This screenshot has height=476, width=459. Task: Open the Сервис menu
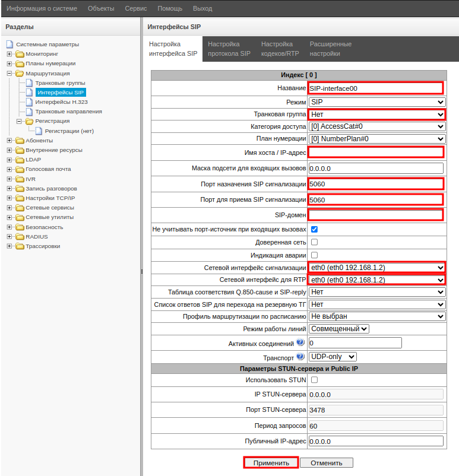[136, 9]
